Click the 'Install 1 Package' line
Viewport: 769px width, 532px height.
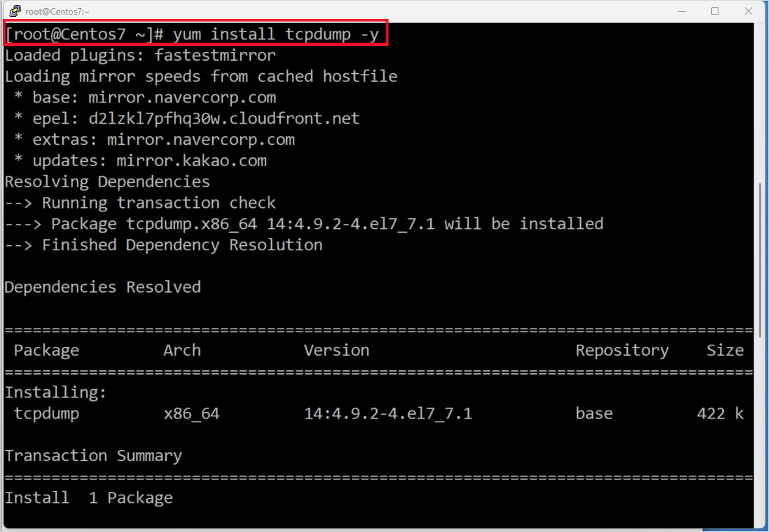(x=89, y=498)
